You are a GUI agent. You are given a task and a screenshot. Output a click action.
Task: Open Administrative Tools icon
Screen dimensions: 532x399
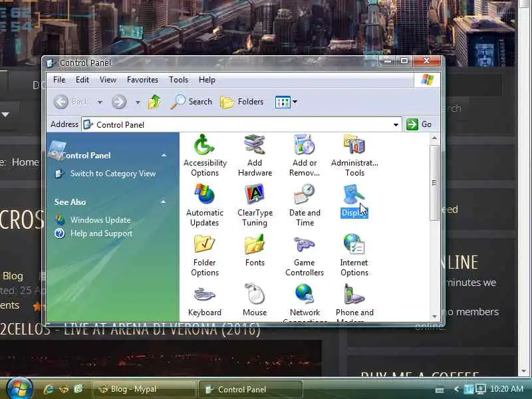tap(354, 156)
